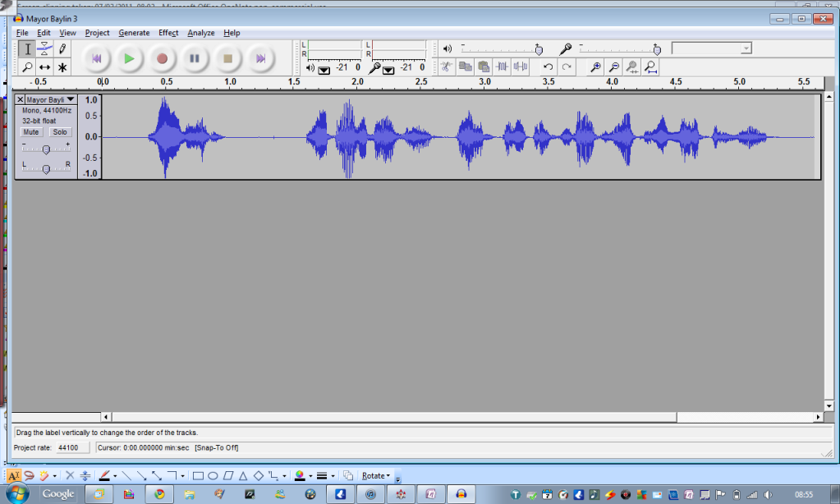Toggle the Pause button
This screenshot has width=840, height=504.
195,58
